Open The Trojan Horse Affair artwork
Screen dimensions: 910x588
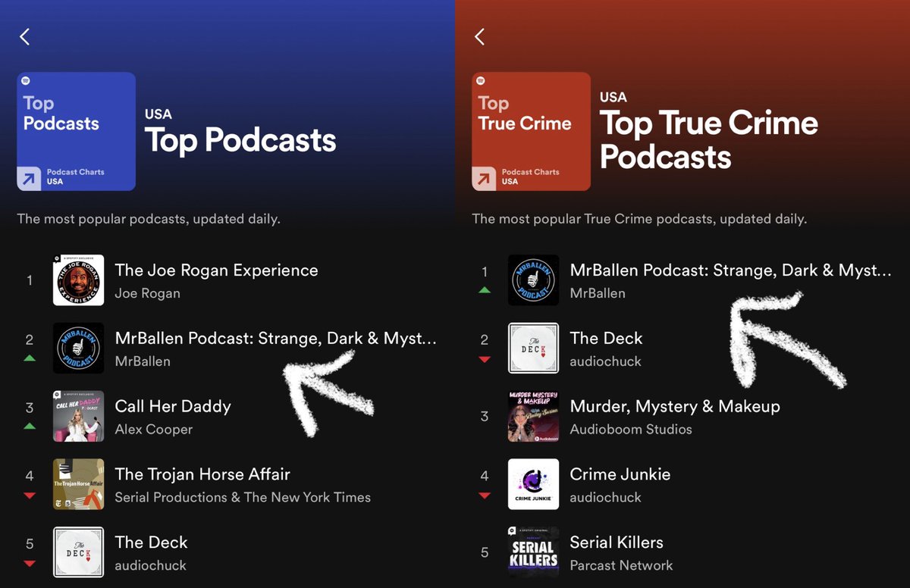(78, 484)
